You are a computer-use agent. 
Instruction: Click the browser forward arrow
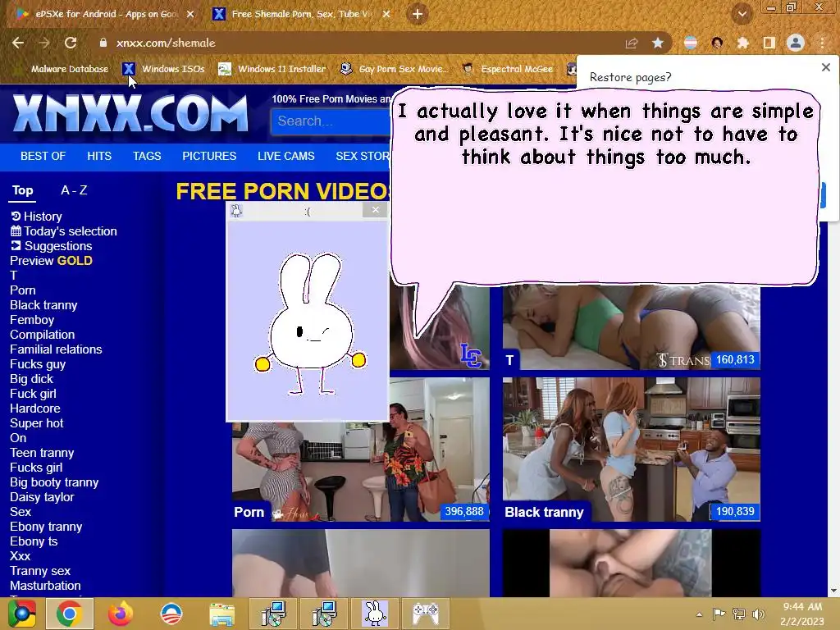click(x=44, y=43)
